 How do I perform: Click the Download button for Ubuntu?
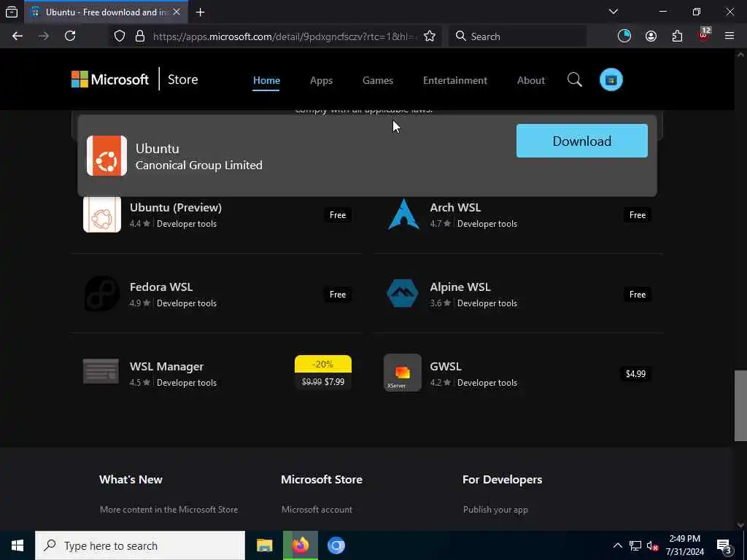[581, 141]
